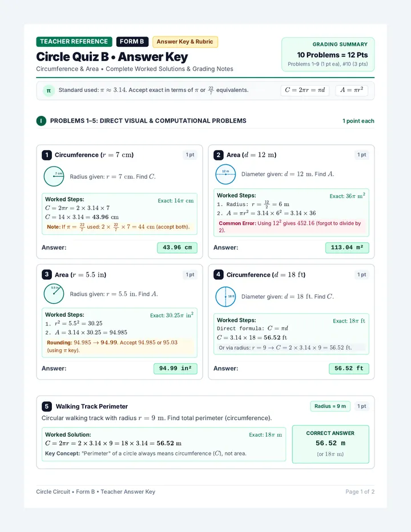The height and width of the screenshot is (532, 411).
Task: Click the number 1 problem badge
Action: (x=47, y=155)
